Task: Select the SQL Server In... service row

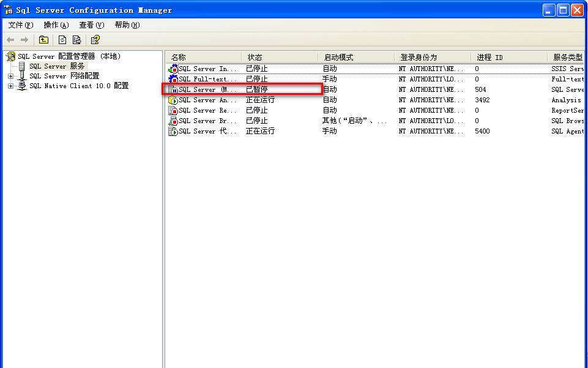Action: click(375, 69)
